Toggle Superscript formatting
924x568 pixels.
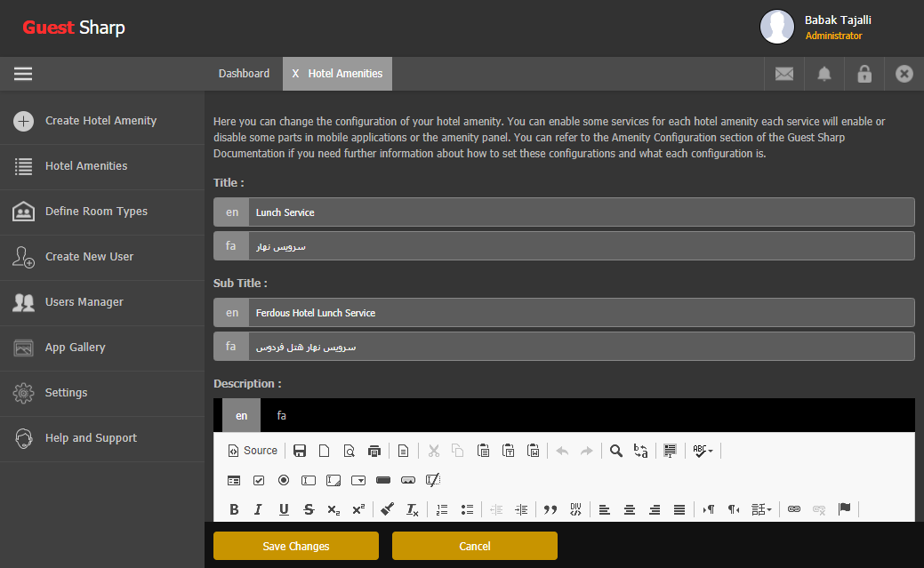pos(358,509)
